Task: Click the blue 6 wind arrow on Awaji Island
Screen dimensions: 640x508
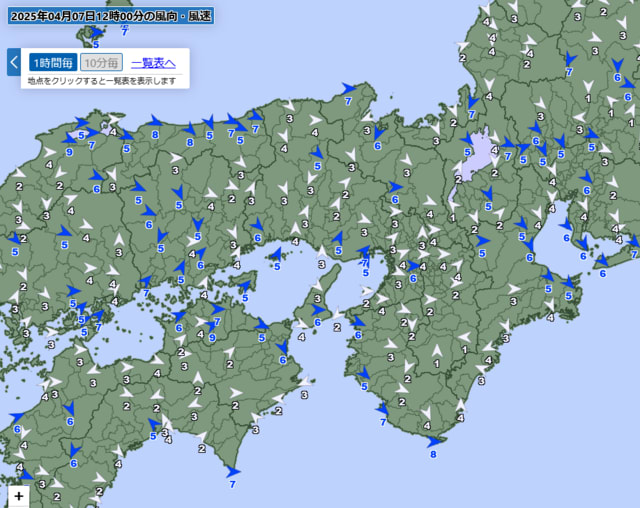Action: (318, 310)
